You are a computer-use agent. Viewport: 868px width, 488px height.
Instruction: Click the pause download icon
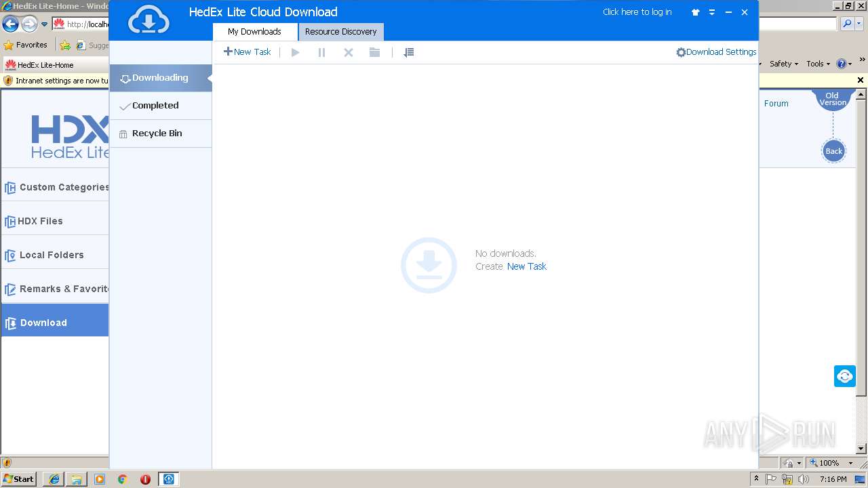(321, 52)
